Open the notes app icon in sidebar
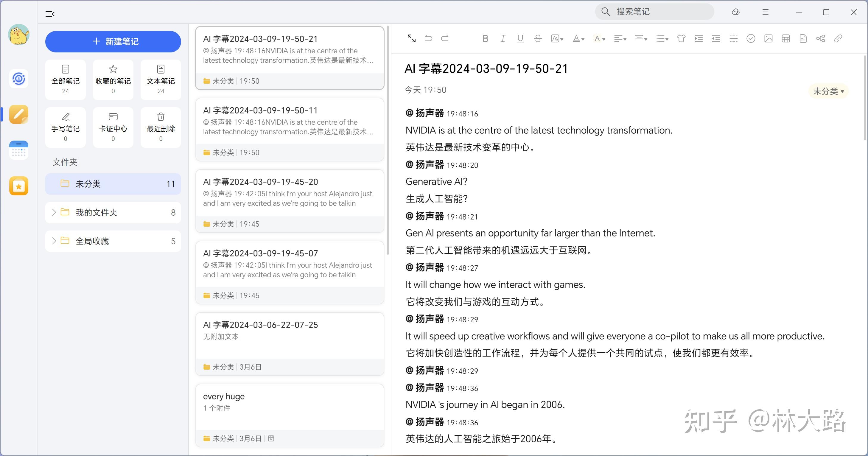 tap(19, 115)
